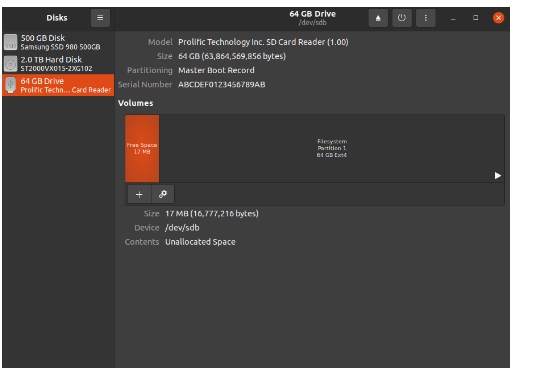Click the /dev/sdb device value
Screen dimensions: 560x390
pyautogui.click(x=182, y=228)
